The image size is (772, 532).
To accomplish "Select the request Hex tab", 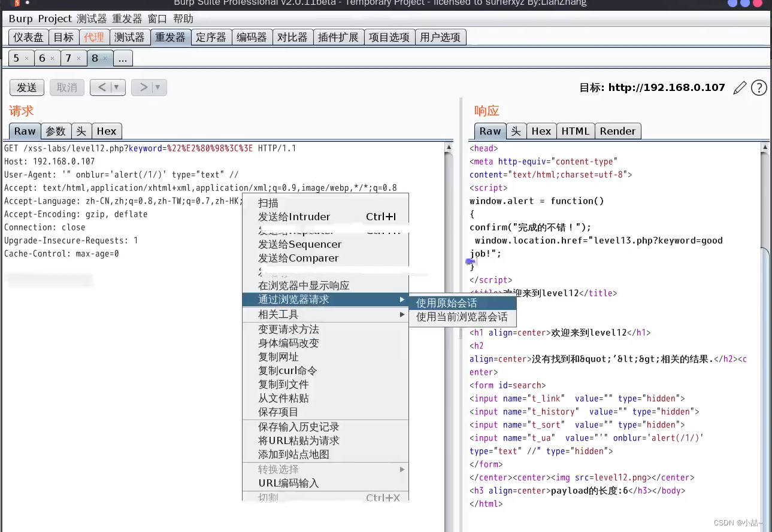I will 107,131.
